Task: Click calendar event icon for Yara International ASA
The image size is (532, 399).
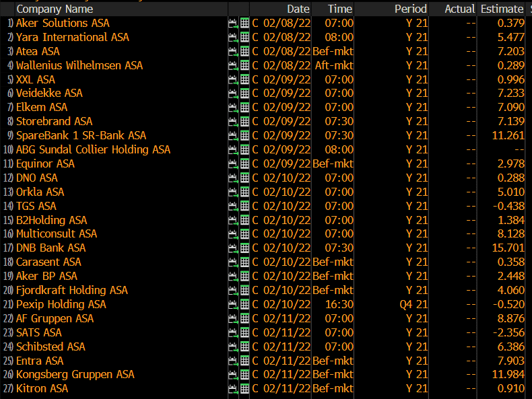Action: pyautogui.click(x=233, y=37)
